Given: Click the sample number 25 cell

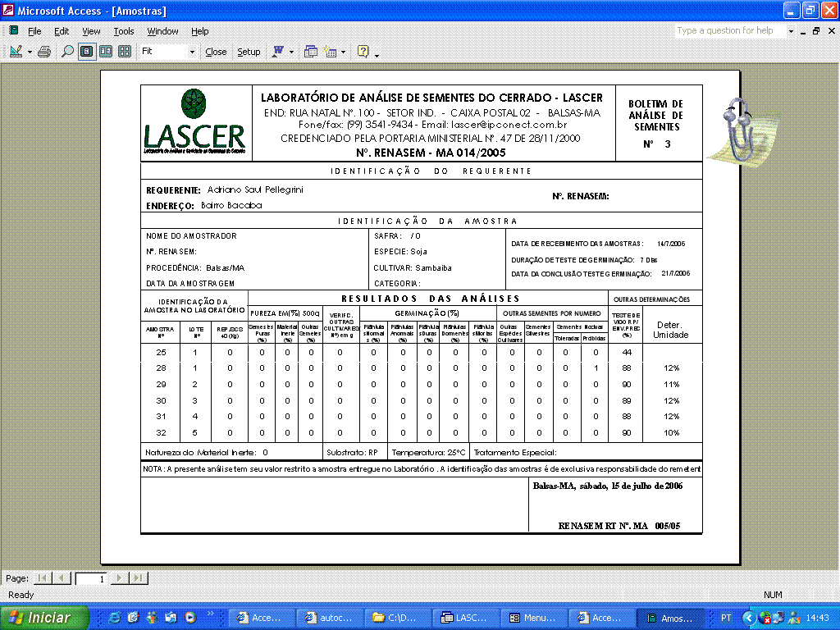Looking at the screenshot, I should (x=161, y=353).
